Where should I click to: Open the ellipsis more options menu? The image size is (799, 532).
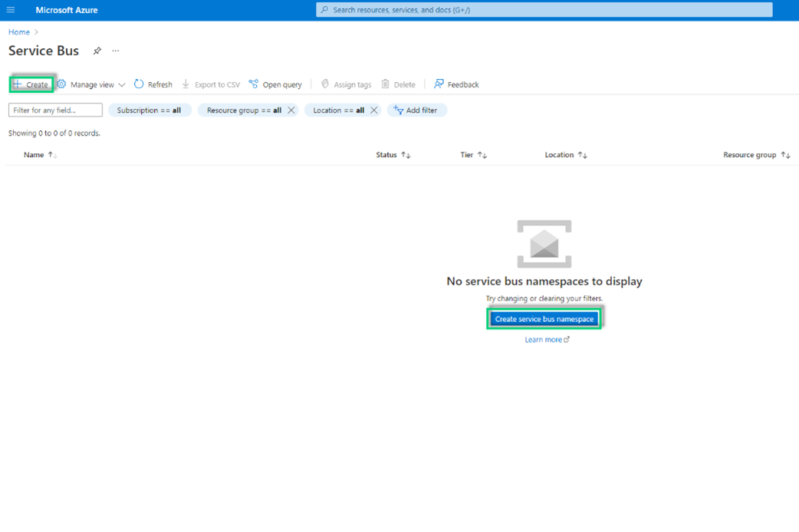point(116,51)
